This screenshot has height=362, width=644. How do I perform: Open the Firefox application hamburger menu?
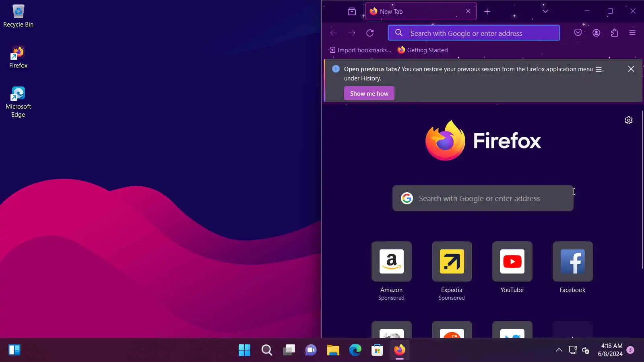[632, 33]
